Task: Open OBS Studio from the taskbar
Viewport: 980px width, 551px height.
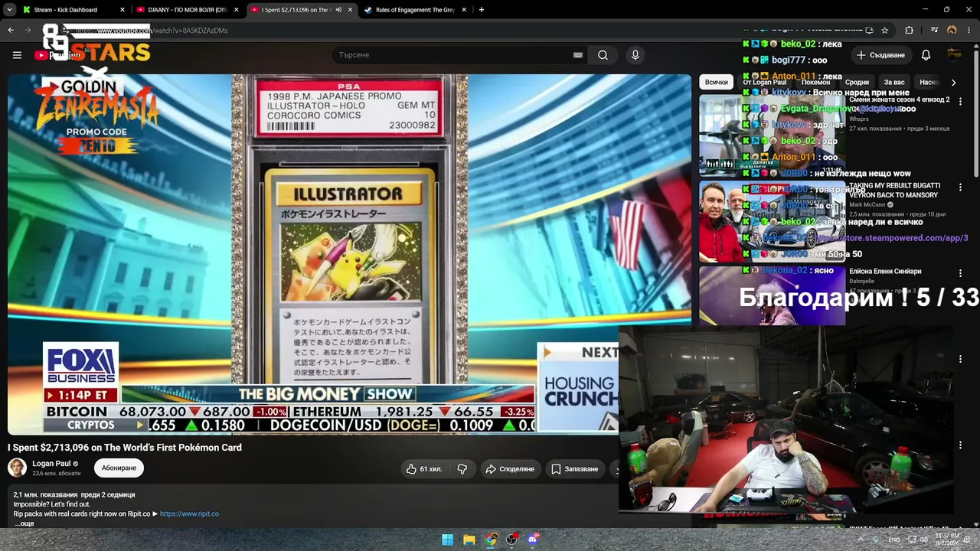Action: (512, 540)
